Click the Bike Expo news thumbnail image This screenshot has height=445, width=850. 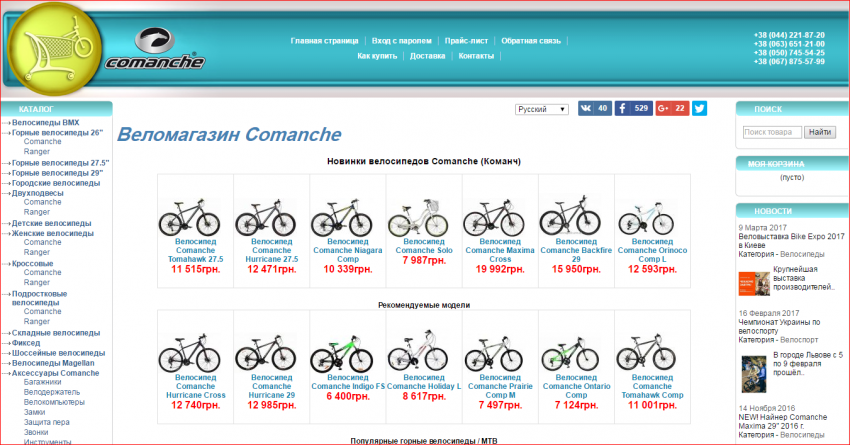click(754, 283)
